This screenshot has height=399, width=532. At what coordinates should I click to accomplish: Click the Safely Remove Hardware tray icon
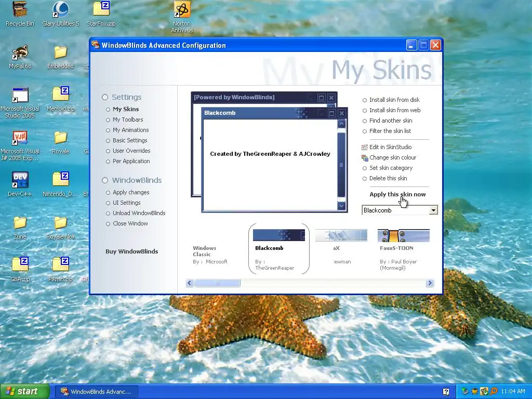pyautogui.click(x=465, y=392)
